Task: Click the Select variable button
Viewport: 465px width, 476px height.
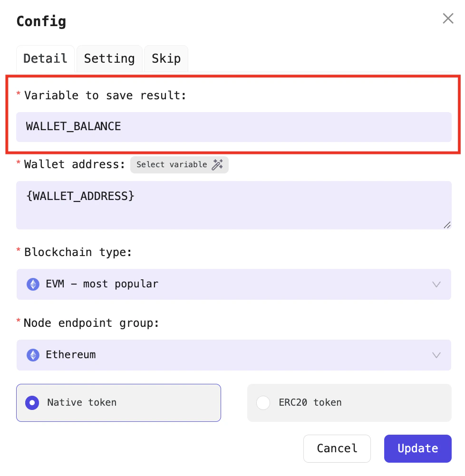Action: (x=179, y=164)
